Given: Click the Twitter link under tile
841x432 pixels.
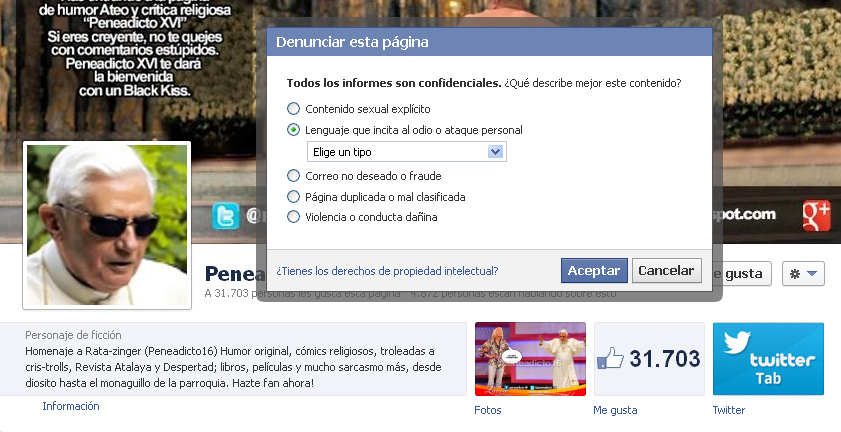Looking at the screenshot, I should pyautogui.click(x=728, y=410).
